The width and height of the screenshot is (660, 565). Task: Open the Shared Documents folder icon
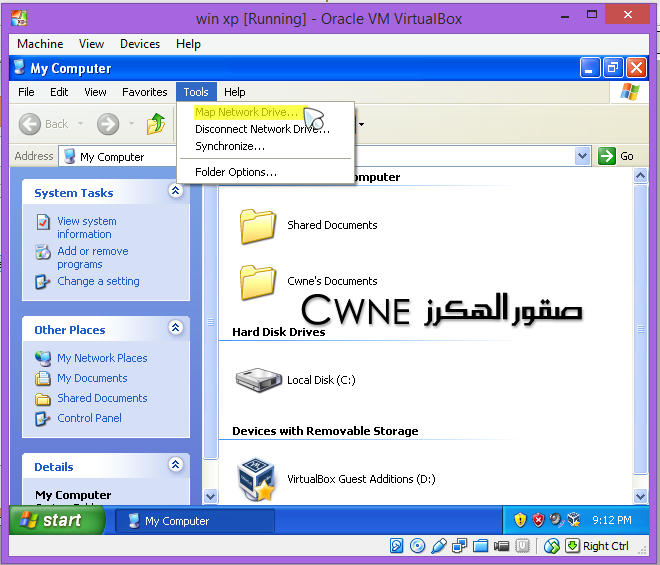(257, 226)
